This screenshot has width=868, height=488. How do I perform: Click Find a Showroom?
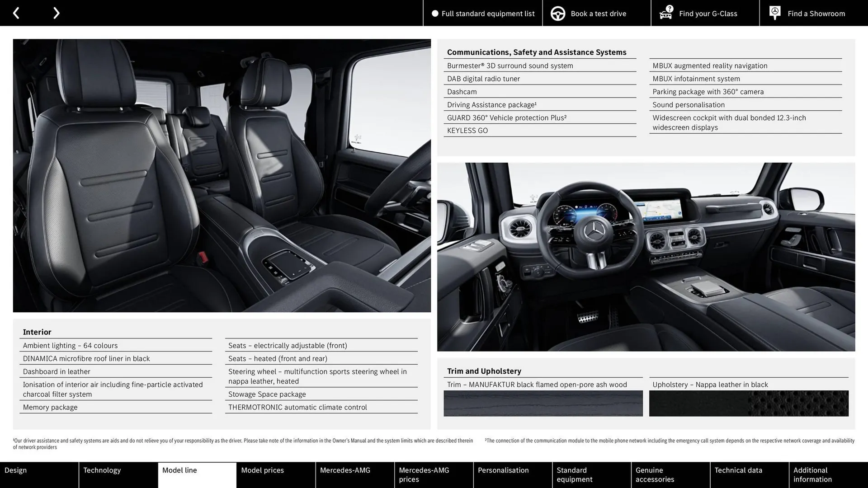[x=816, y=14]
